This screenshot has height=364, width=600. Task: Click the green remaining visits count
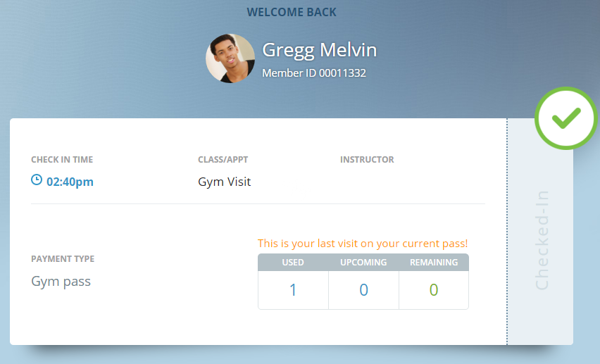coord(434,290)
